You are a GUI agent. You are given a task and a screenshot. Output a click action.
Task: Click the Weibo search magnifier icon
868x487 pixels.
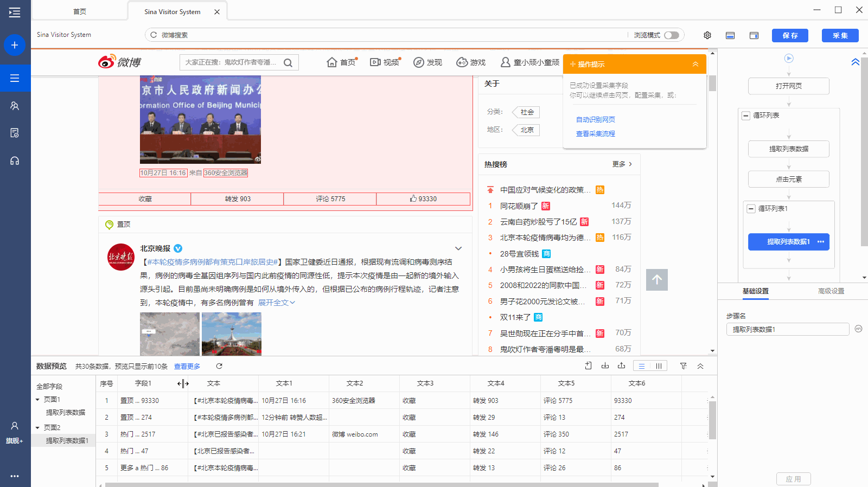[288, 63]
